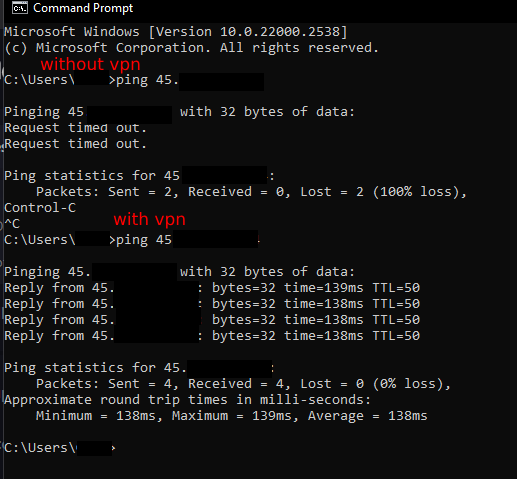This screenshot has width=517, height=479.
Task: Click TTL=50 on the last reply line
Action: 396,336
